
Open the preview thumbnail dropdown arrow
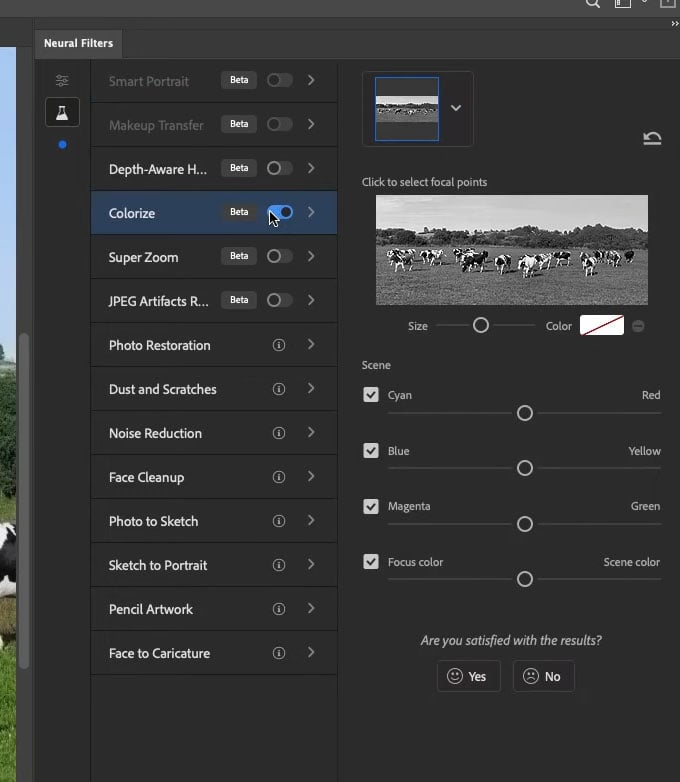456,108
